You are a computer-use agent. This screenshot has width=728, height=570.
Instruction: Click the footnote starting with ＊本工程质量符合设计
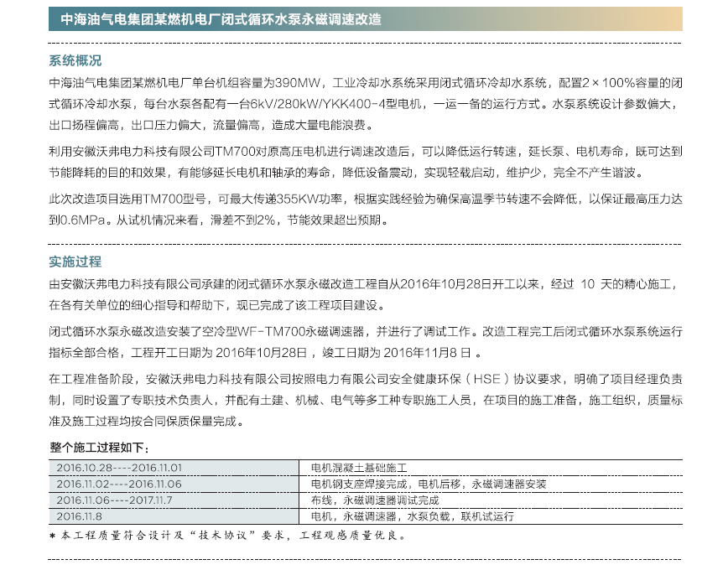click(x=226, y=536)
